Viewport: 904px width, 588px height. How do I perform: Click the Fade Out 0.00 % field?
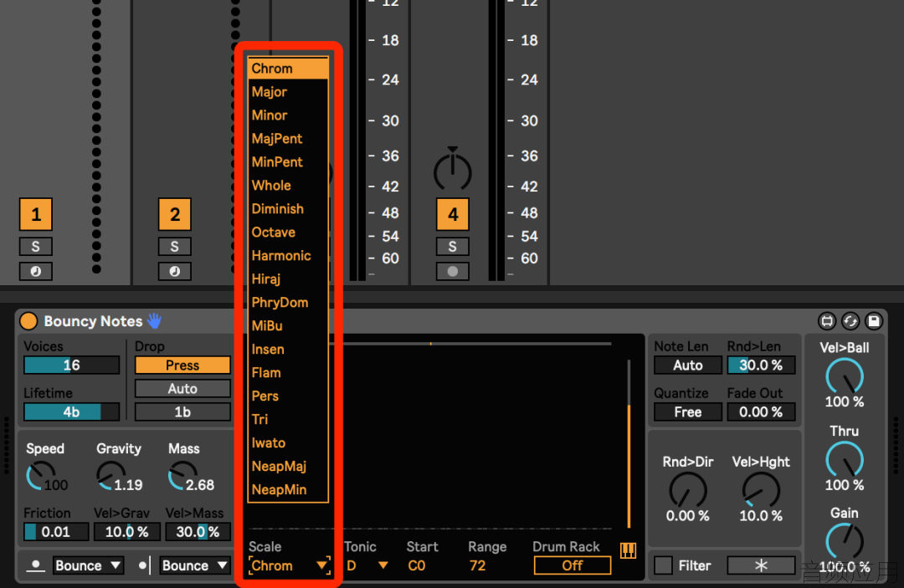point(761,412)
